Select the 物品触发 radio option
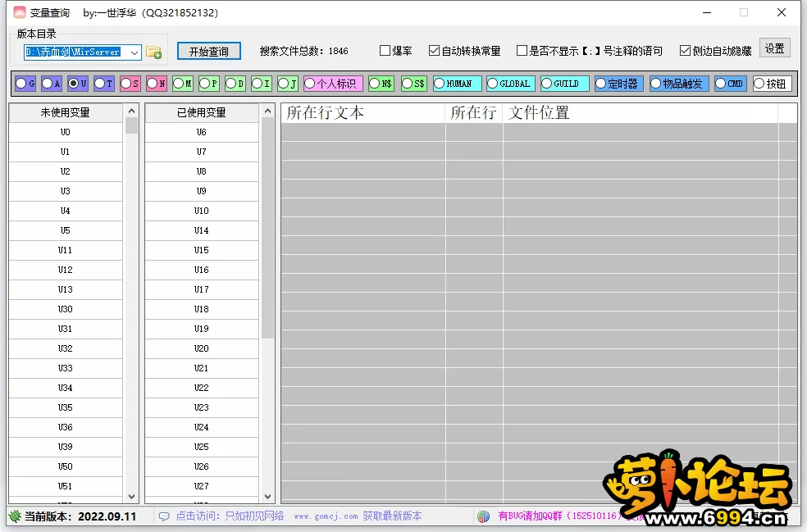The image size is (807, 532). pyautogui.click(x=679, y=84)
